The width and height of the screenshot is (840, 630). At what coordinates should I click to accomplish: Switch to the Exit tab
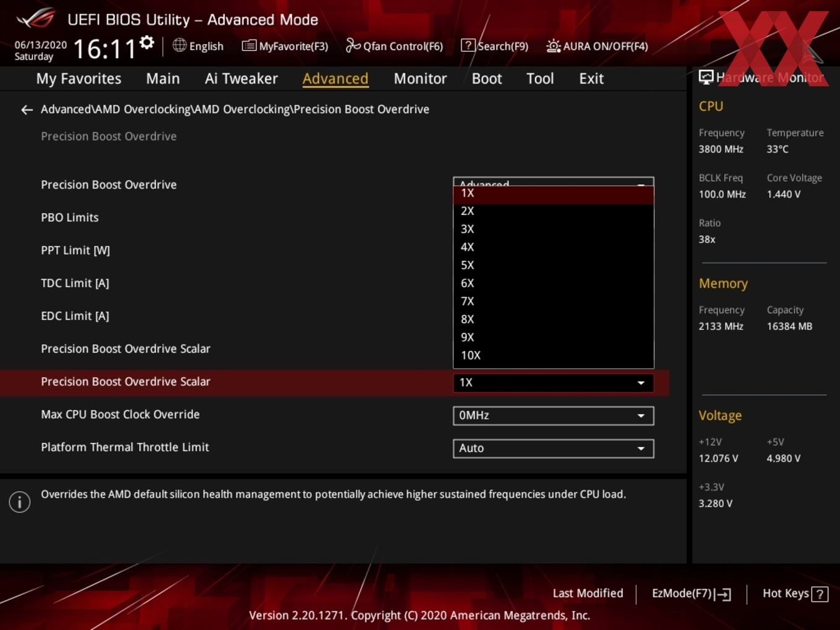[591, 78]
